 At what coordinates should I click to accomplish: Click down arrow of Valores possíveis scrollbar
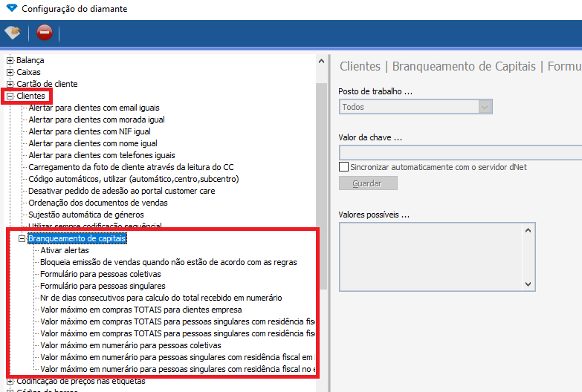click(x=528, y=284)
